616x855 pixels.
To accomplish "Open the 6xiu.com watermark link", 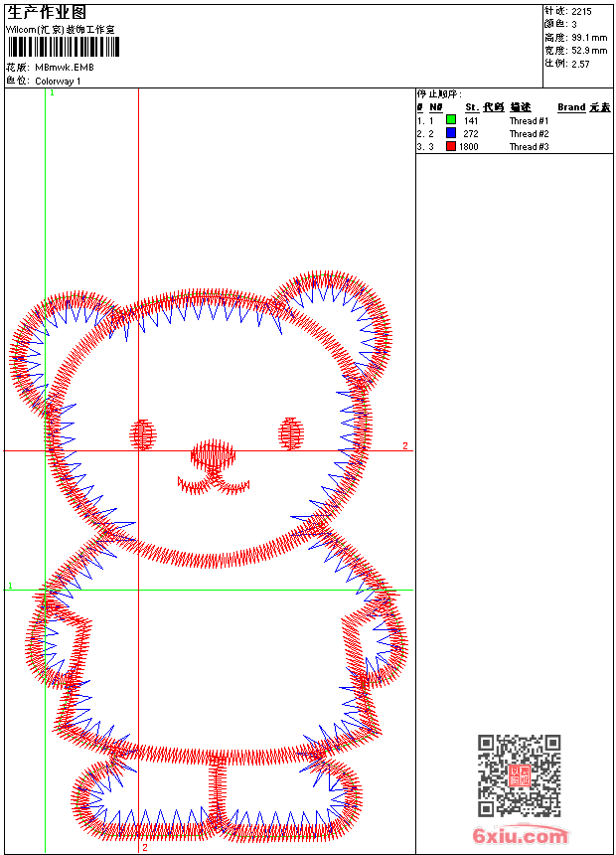I will pyautogui.click(x=520, y=836).
